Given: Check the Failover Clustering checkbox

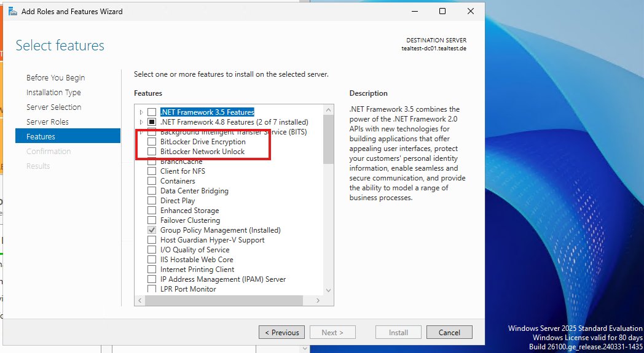Looking at the screenshot, I should click(152, 220).
